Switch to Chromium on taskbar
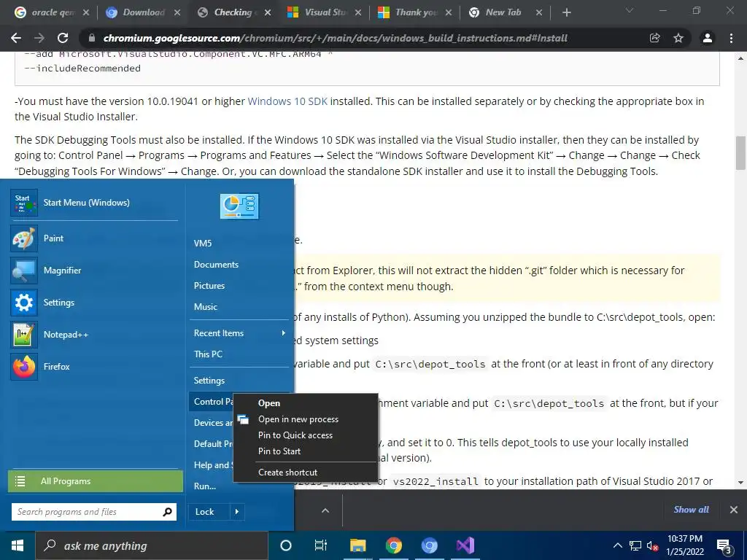This screenshot has width=747, height=560. pyautogui.click(x=429, y=545)
